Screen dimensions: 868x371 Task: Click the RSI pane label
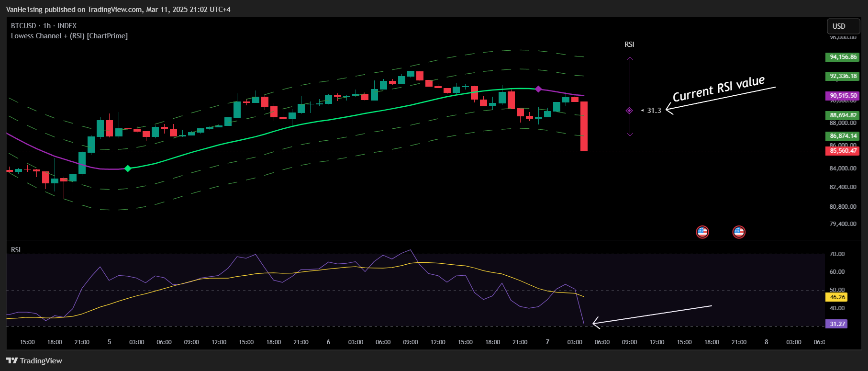point(16,250)
